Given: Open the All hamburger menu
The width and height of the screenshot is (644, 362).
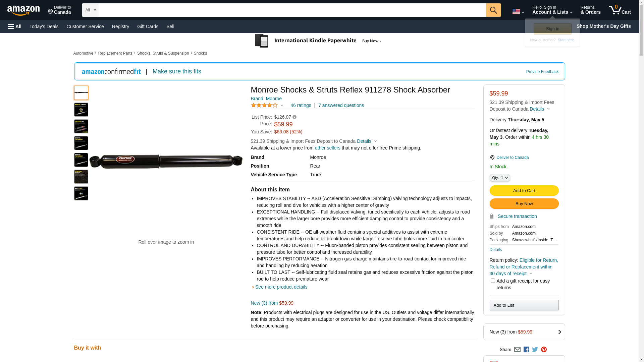Looking at the screenshot, I should point(15,26).
